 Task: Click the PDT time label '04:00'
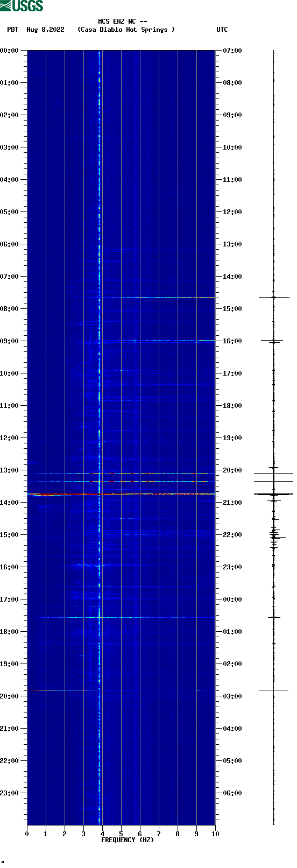click(10, 180)
